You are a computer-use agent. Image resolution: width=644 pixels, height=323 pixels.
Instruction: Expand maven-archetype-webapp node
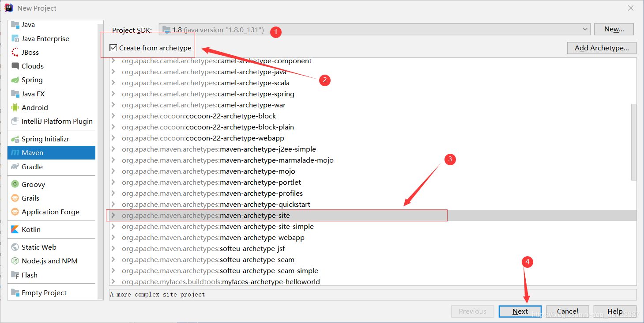(x=113, y=237)
